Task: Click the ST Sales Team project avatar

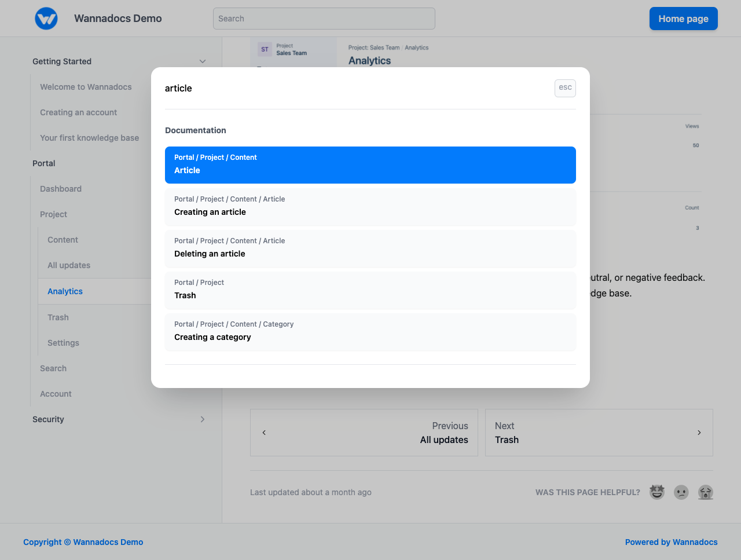Action: coord(265,49)
